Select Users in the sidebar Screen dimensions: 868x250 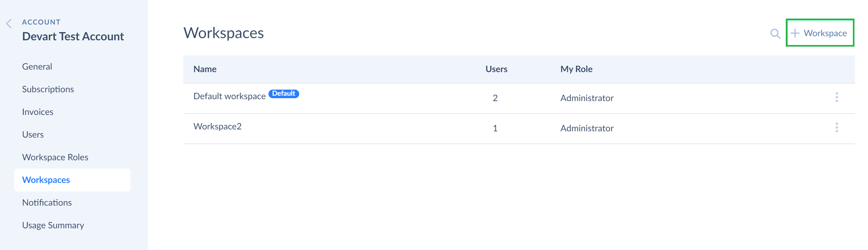pyautogui.click(x=33, y=134)
